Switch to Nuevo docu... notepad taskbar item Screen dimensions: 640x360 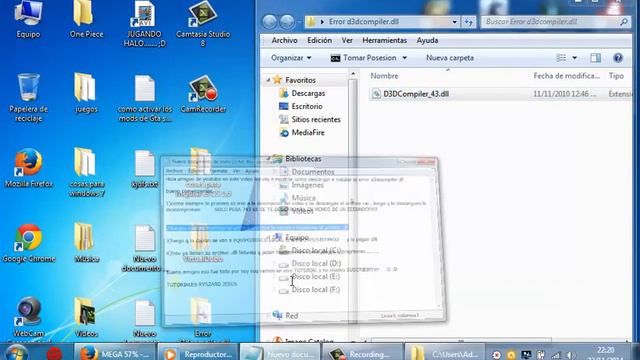coord(280,353)
